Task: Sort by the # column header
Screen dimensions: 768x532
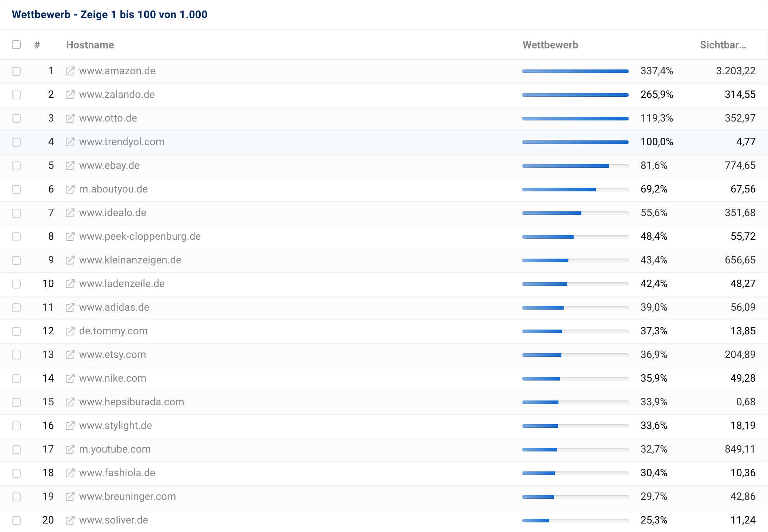Action: [x=37, y=45]
